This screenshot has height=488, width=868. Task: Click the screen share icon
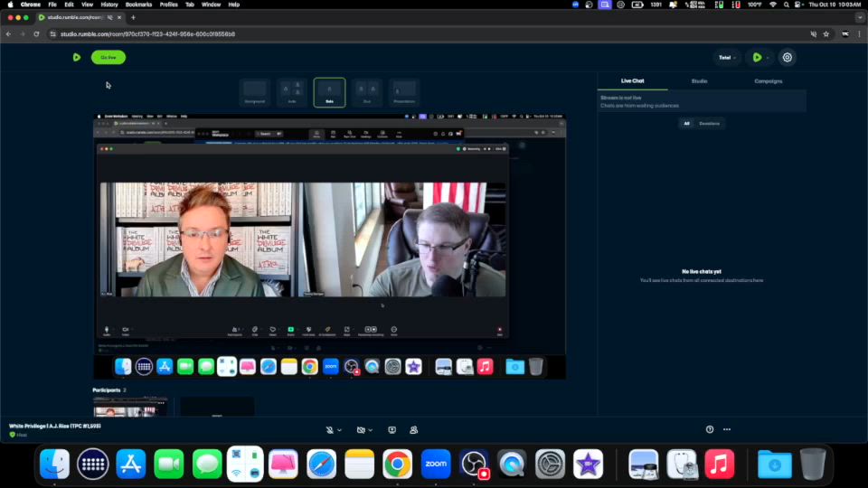click(x=392, y=430)
